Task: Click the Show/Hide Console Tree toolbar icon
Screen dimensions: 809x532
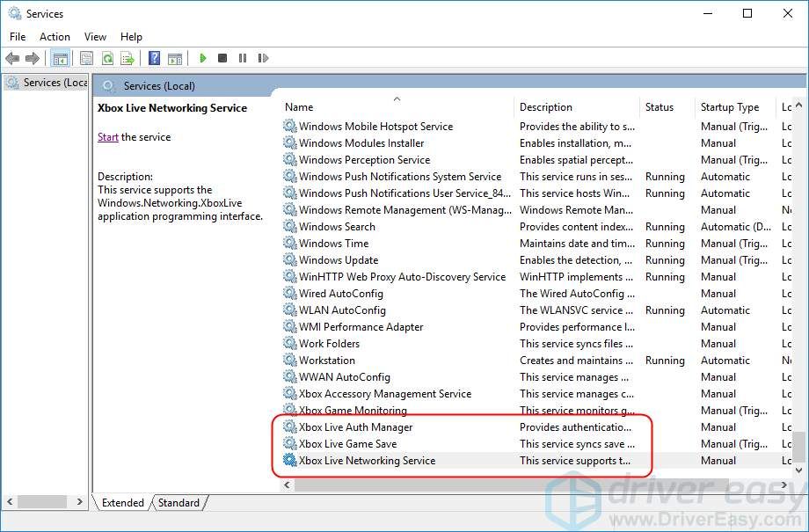Action: pos(60,58)
